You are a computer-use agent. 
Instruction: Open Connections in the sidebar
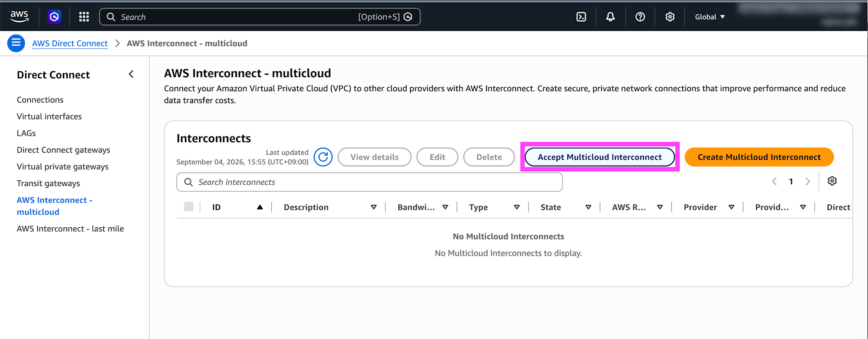[40, 100]
